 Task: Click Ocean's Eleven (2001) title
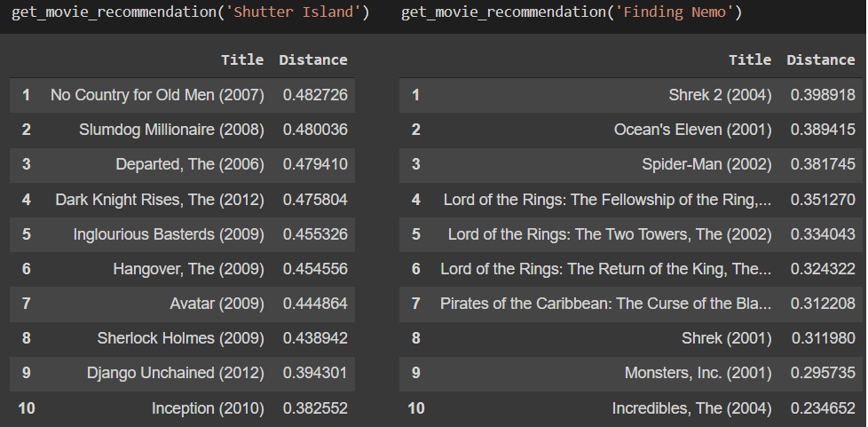point(692,130)
